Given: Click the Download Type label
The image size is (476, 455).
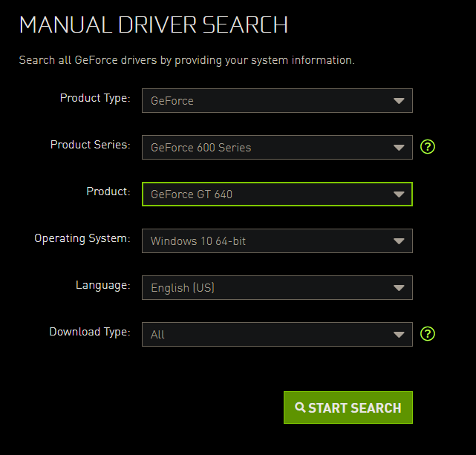Looking at the screenshot, I should pos(90,332).
